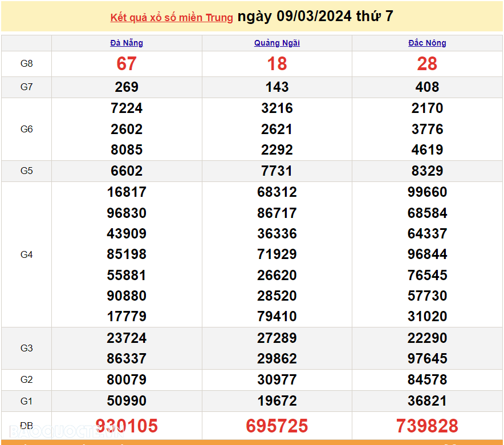The image size is (504, 445).
Task: Select the G8 row label
Action: (27, 64)
